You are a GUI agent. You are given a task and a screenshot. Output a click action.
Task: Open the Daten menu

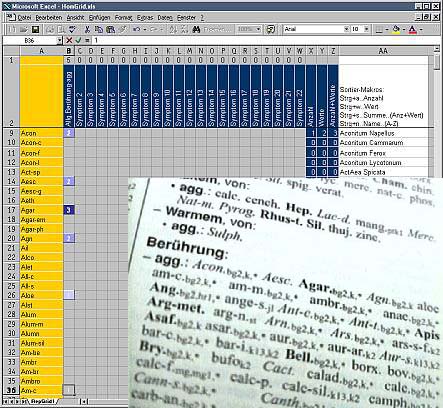[x=165, y=17]
